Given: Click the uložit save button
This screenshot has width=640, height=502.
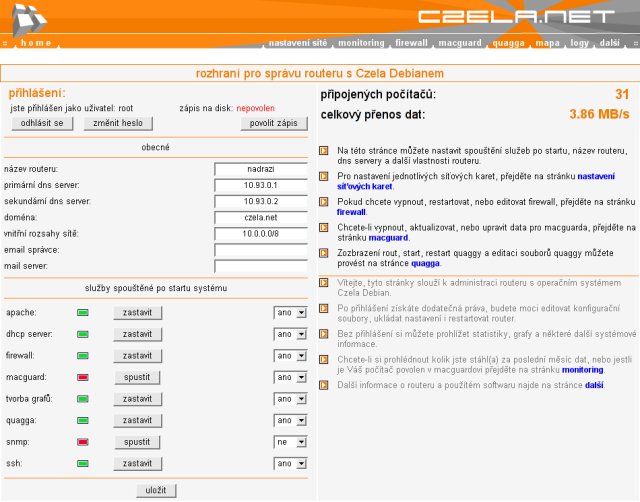Looking at the screenshot, I should (x=155, y=490).
